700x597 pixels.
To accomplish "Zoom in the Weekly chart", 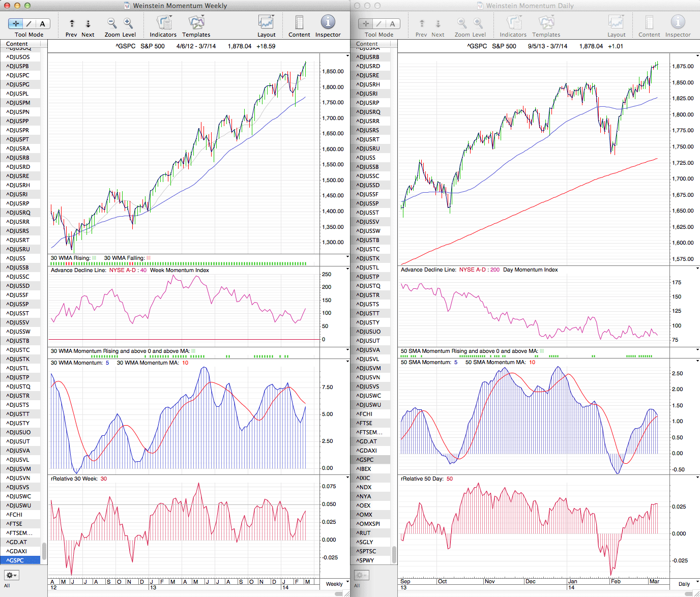I will pos(128,23).
